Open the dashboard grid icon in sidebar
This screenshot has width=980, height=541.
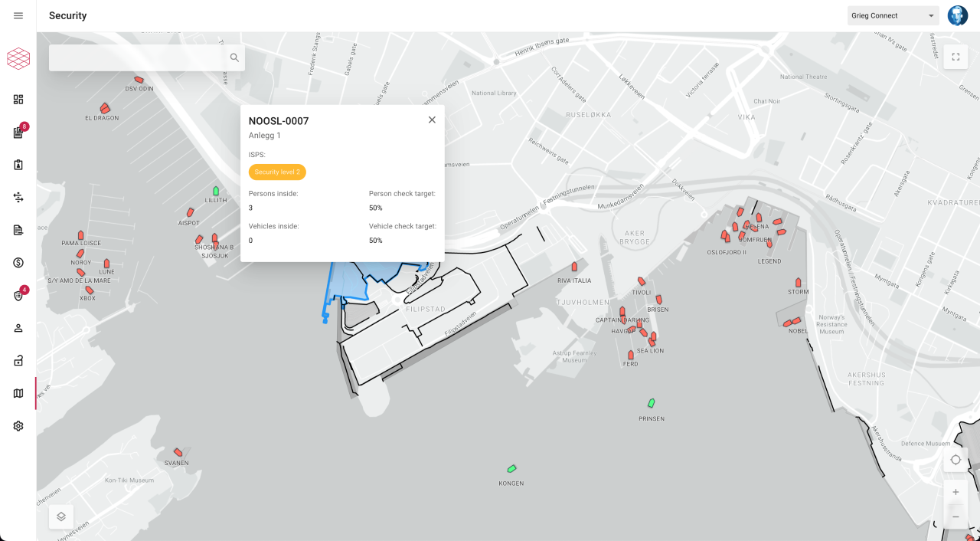[x=18, y=100]
